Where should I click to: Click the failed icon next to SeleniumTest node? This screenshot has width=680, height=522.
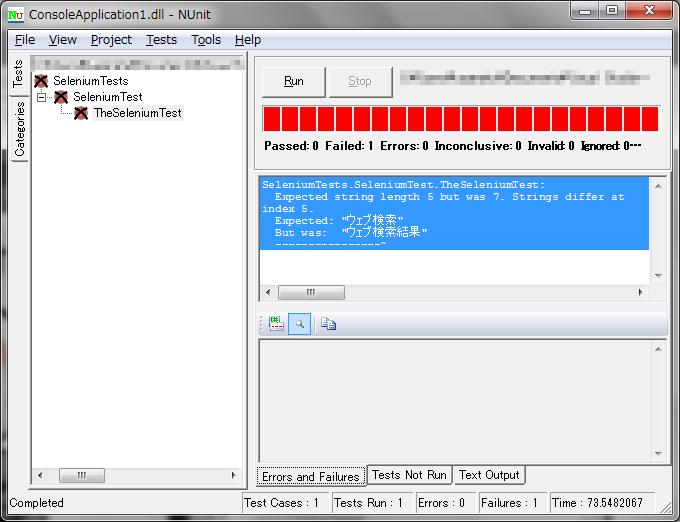(x=61, y=97)
